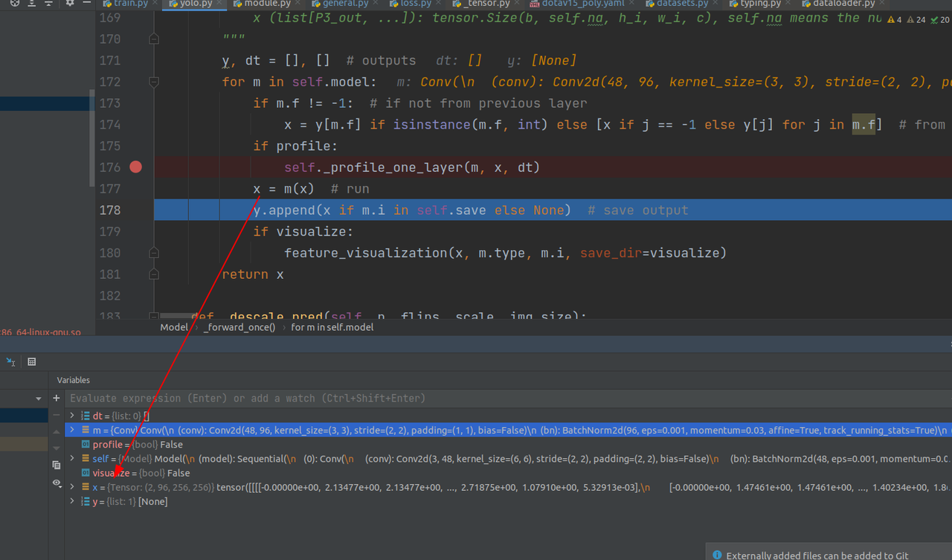This screenshot has height=560, width=952.
Task: Expand the dt list variable
Action: click(x=72, y=416)
